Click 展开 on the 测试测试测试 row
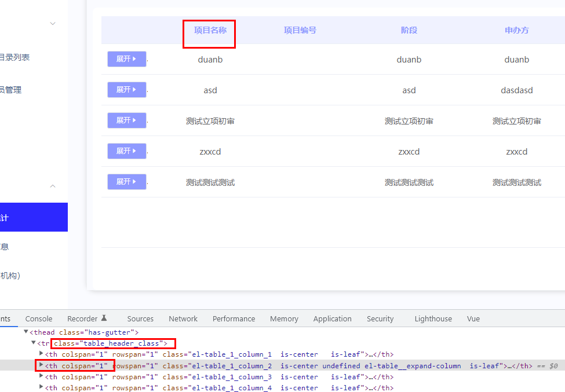 click(126, 182)
